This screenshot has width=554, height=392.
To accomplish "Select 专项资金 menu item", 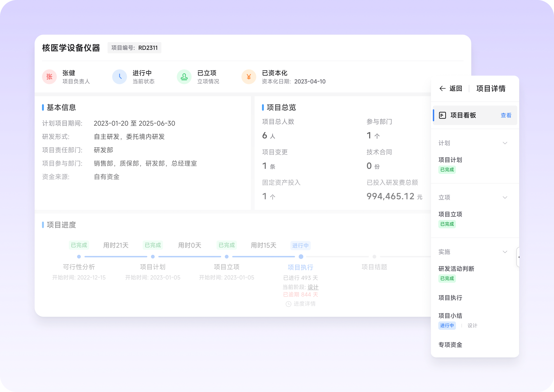I will [450, 345].
